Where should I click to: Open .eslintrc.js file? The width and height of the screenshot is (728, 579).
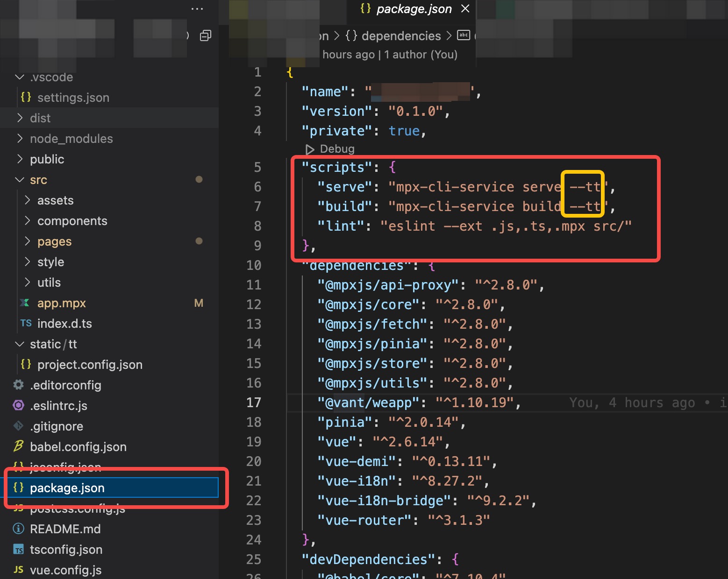click(x=58, y=406)
